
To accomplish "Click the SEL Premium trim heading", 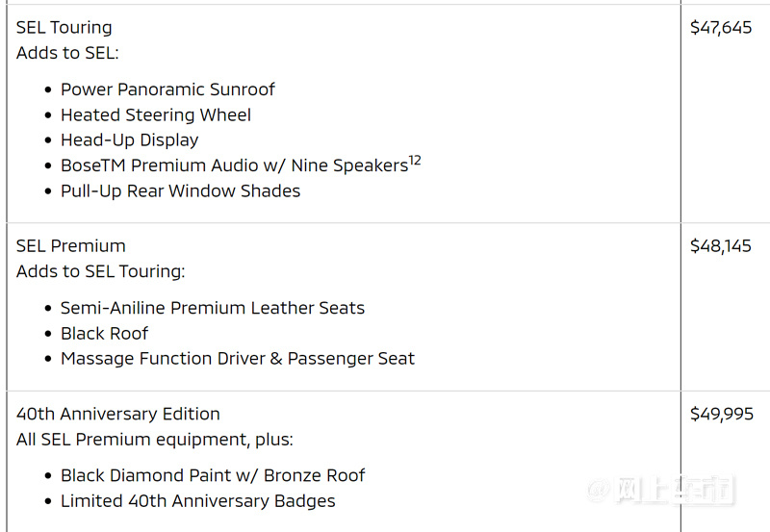I will click(x=70, y=246).
